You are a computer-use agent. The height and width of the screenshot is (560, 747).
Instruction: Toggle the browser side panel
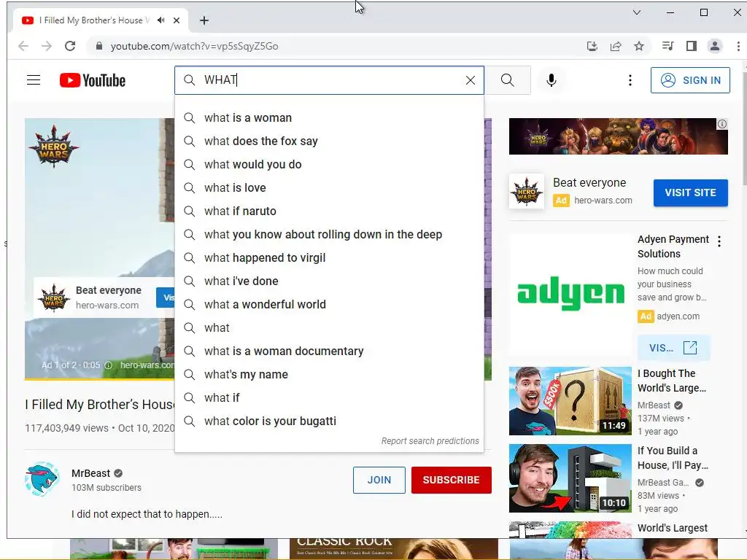692,46
